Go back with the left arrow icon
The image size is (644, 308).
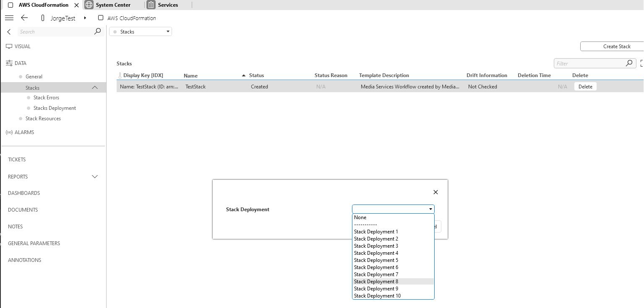(x=24, y=18)
